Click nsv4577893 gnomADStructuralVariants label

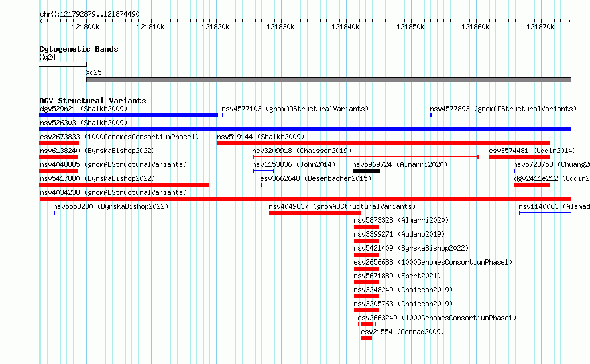click(x=503, y=109)
